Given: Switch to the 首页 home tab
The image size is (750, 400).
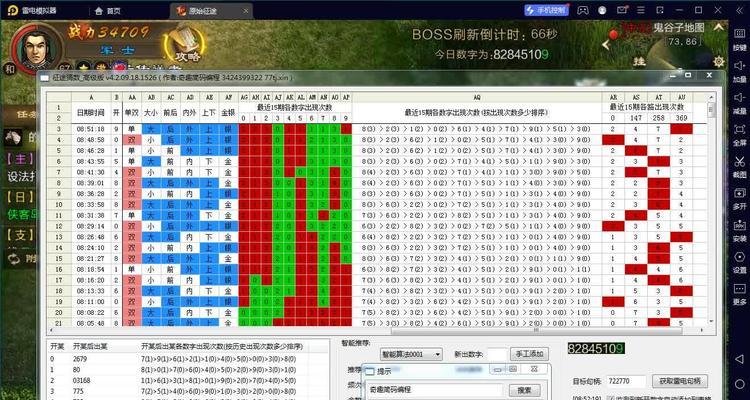Looking at the screenshot, I should pyautogui.click(x=108, y=11).
